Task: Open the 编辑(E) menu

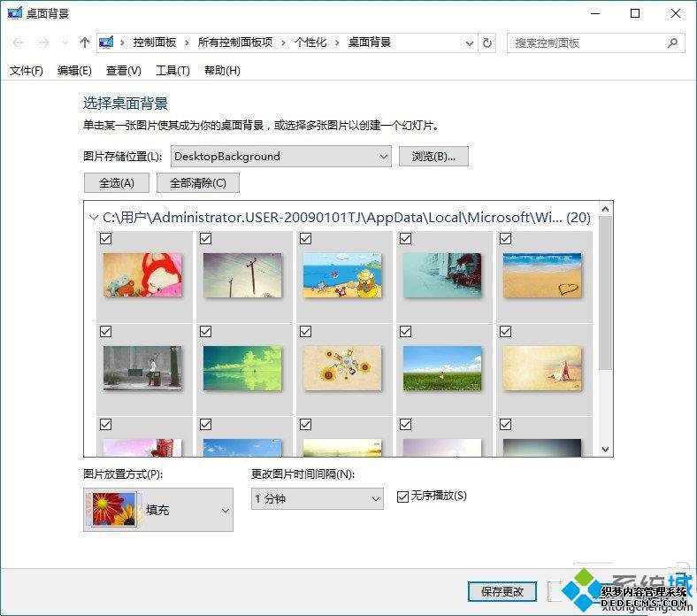Action: coord(74,71)
